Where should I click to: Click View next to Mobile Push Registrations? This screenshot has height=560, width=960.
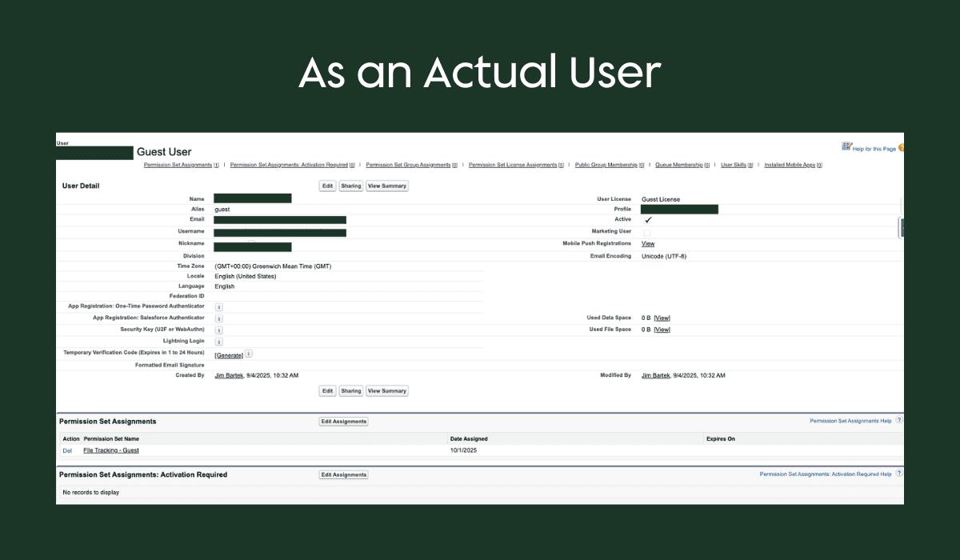point(647,243)
